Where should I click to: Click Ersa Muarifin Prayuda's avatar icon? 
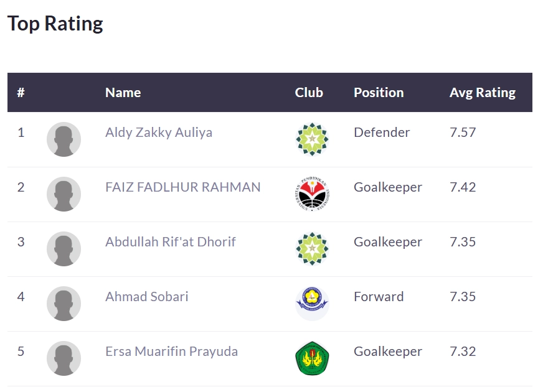64,358
